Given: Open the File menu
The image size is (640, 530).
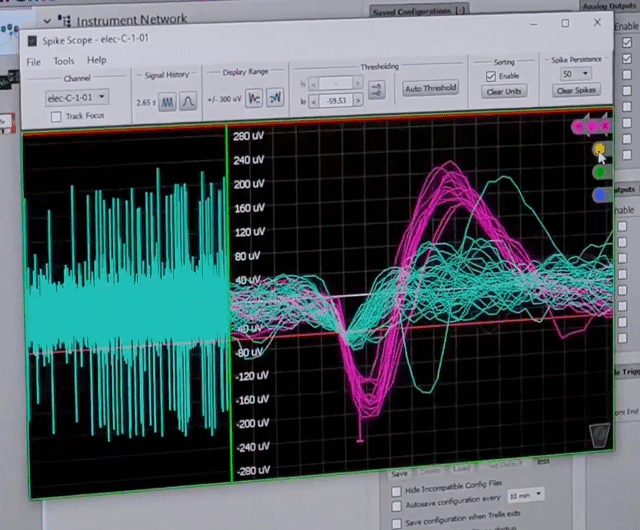Looking at the screenshot, I should click(34, 61).
